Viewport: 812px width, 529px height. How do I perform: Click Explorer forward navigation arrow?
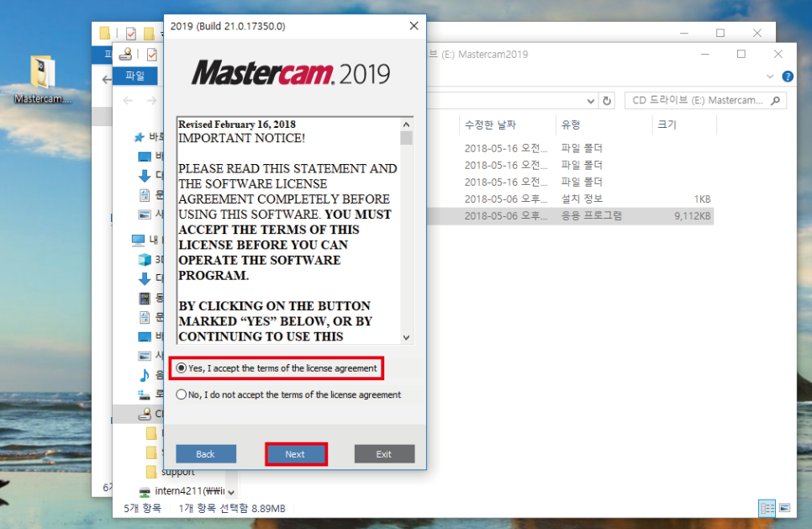(x=151, y=101)
